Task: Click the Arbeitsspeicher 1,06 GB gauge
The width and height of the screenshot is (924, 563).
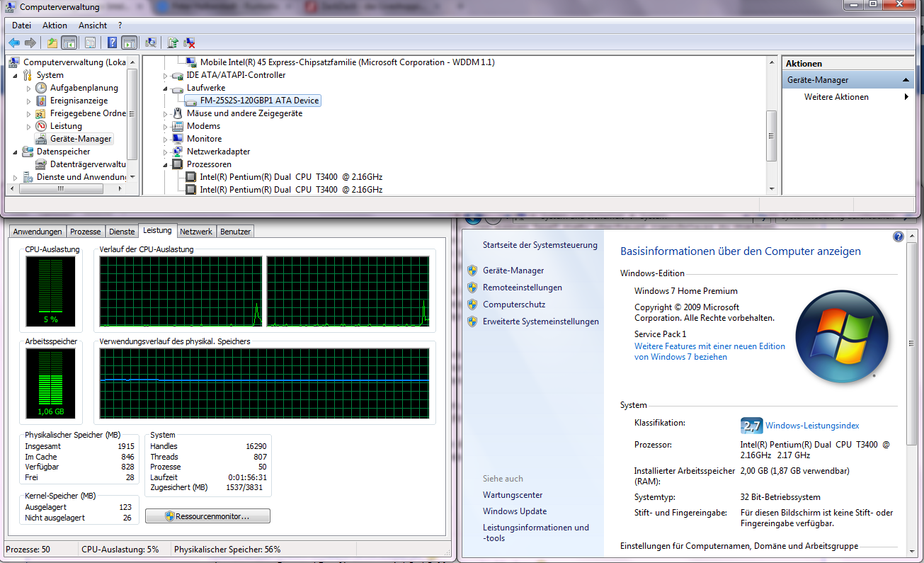Action: (x=50, y=383)
